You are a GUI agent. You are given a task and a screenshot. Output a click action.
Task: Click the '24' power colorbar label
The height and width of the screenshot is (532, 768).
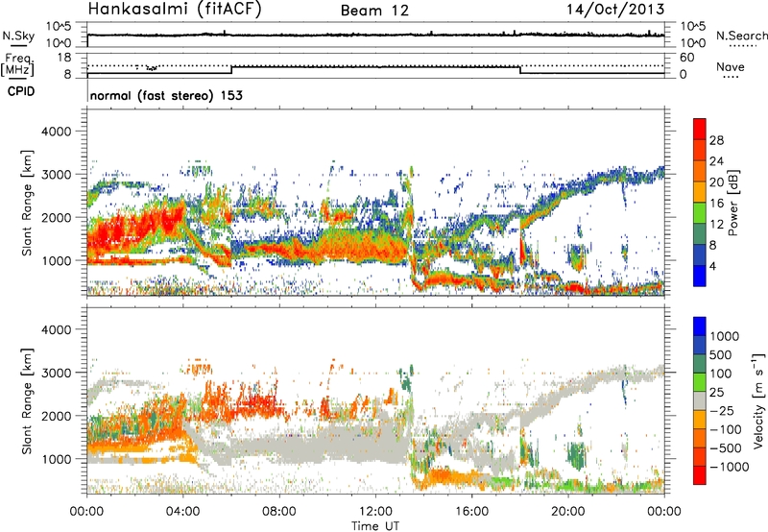point(716,161)
